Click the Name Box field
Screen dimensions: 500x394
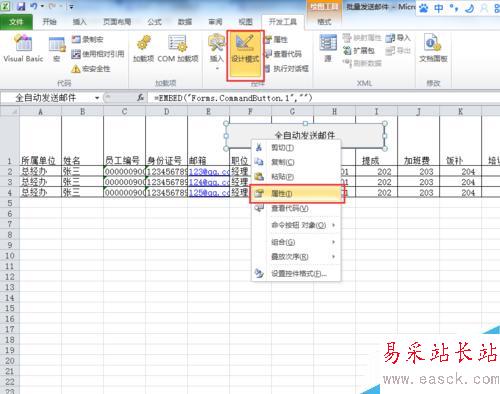47,98
